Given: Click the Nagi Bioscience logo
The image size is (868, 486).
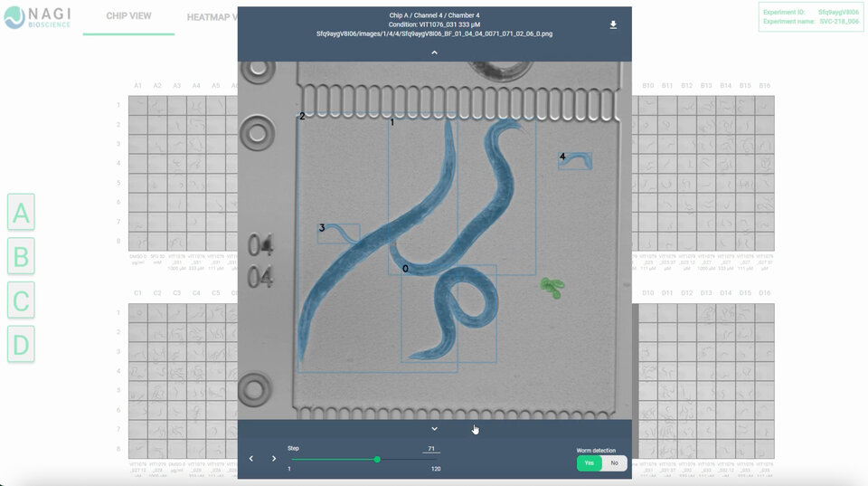Looking at the screenshot, I should 37,16.
